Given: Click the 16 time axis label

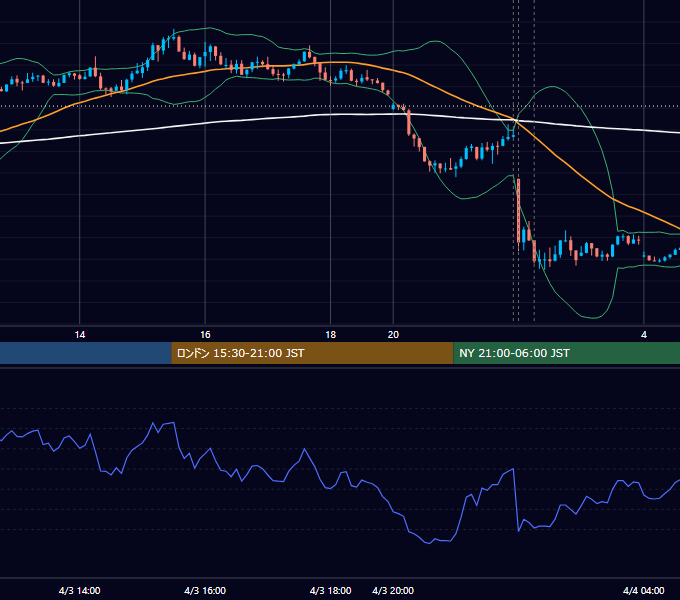Looking at the screenshot, I should point(205,335).
